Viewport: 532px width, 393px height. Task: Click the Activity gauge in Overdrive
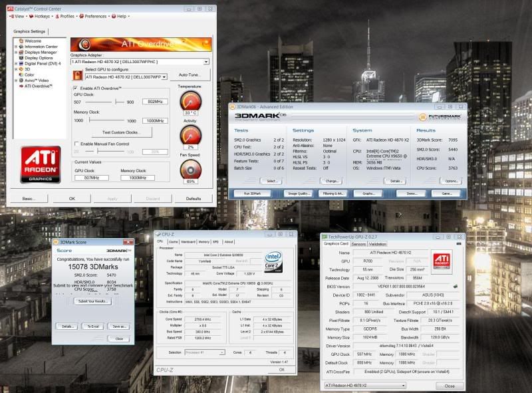click(x=191, y=135)
